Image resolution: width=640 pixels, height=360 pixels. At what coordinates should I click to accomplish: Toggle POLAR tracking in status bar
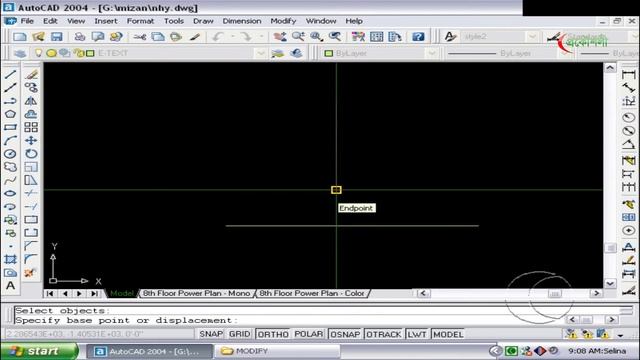(x=309, y=334)
